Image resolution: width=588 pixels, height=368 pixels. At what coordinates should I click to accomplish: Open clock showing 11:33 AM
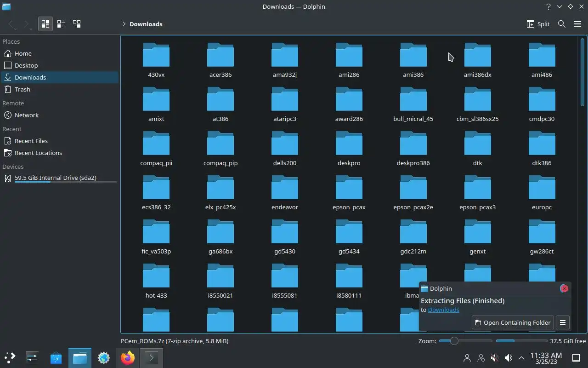(546, 358)
